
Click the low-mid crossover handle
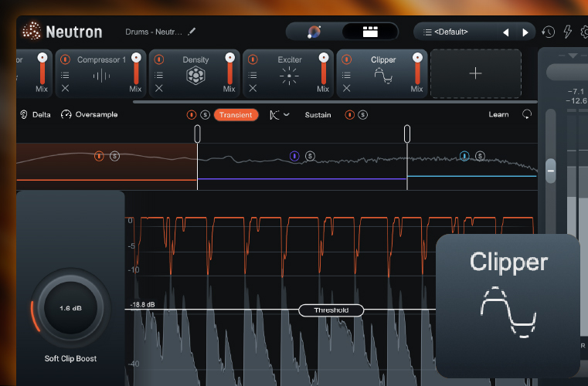click(197, 134)
